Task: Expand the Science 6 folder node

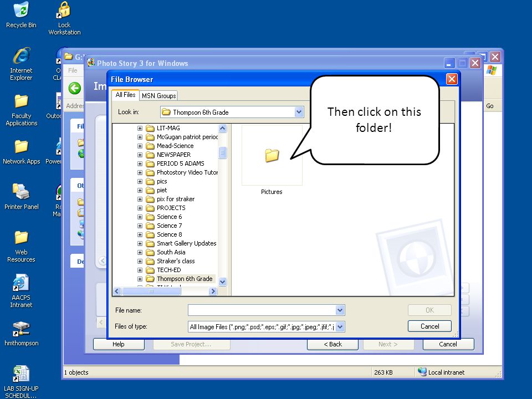Action: (140, 217)
